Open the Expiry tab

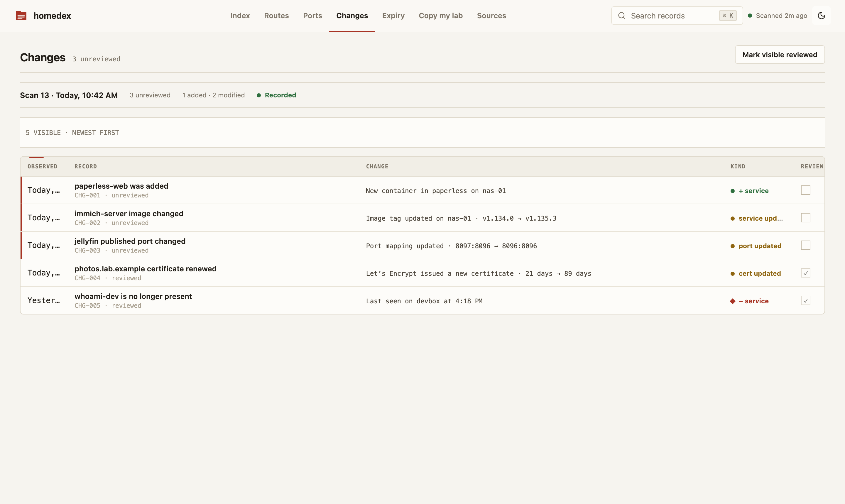pyautogui.click(x=393, y=16)
